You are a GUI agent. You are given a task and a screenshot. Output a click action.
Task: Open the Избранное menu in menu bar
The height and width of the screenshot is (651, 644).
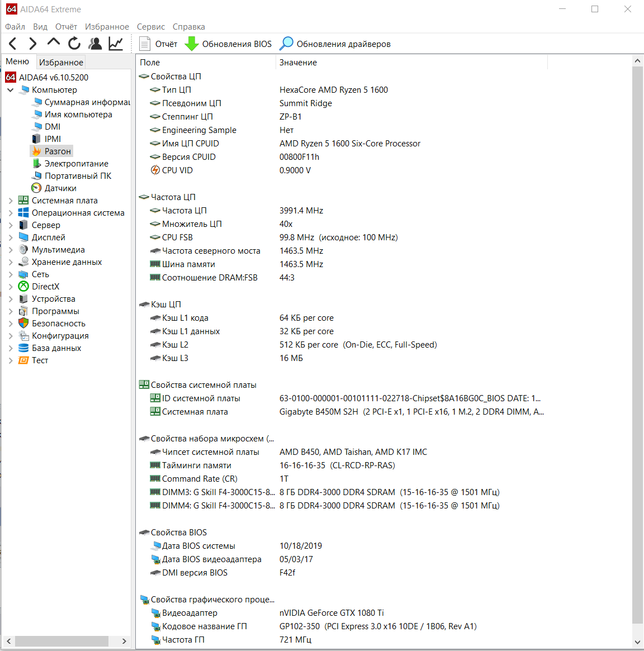(x=107, y=27)
